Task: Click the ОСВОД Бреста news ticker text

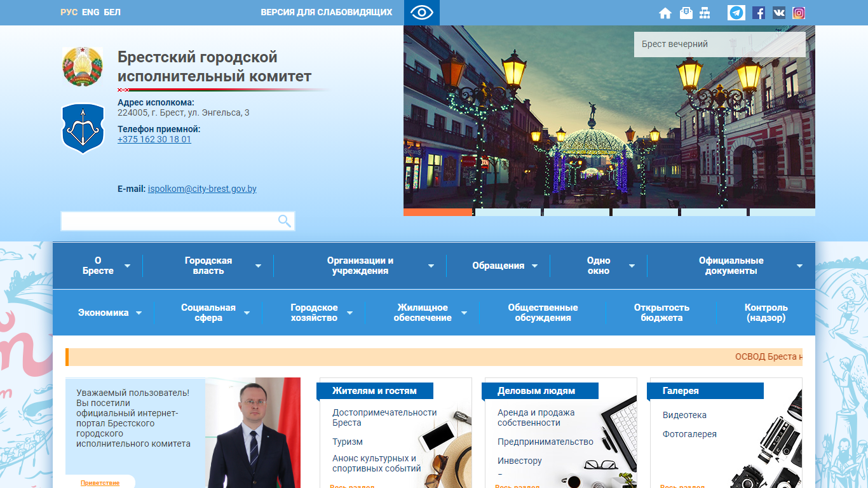Action: [769, 357]
